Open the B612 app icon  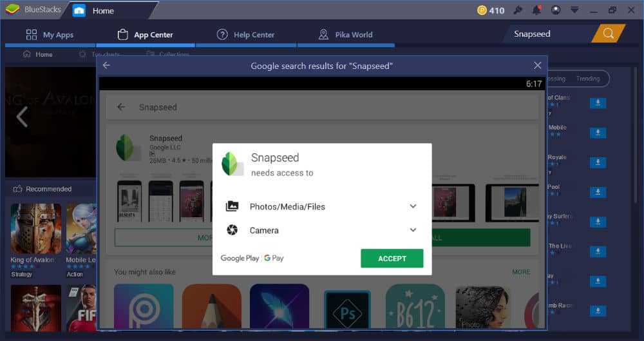click(415, 306)
